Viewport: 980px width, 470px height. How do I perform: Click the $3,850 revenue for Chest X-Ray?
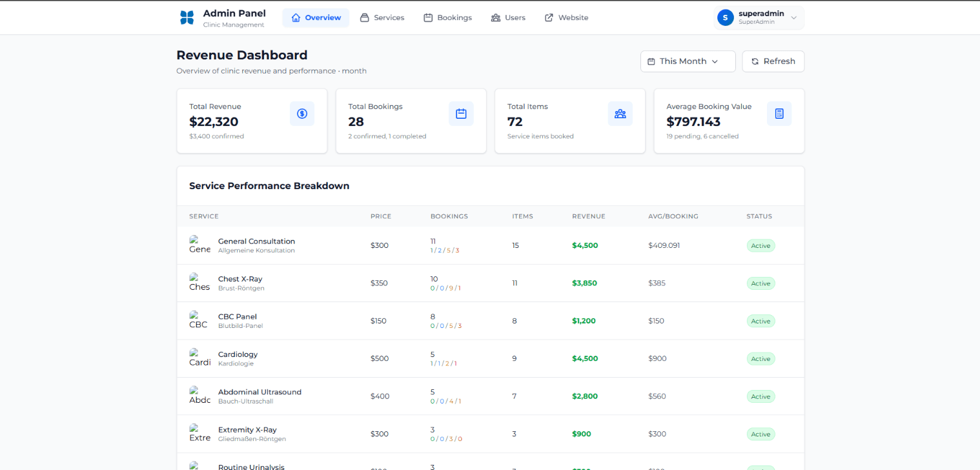click(x=584, y=283)
